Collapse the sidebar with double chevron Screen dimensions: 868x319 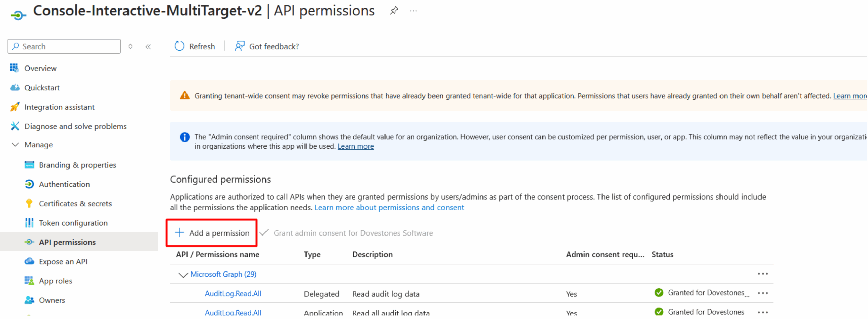[x=148, y=47]
